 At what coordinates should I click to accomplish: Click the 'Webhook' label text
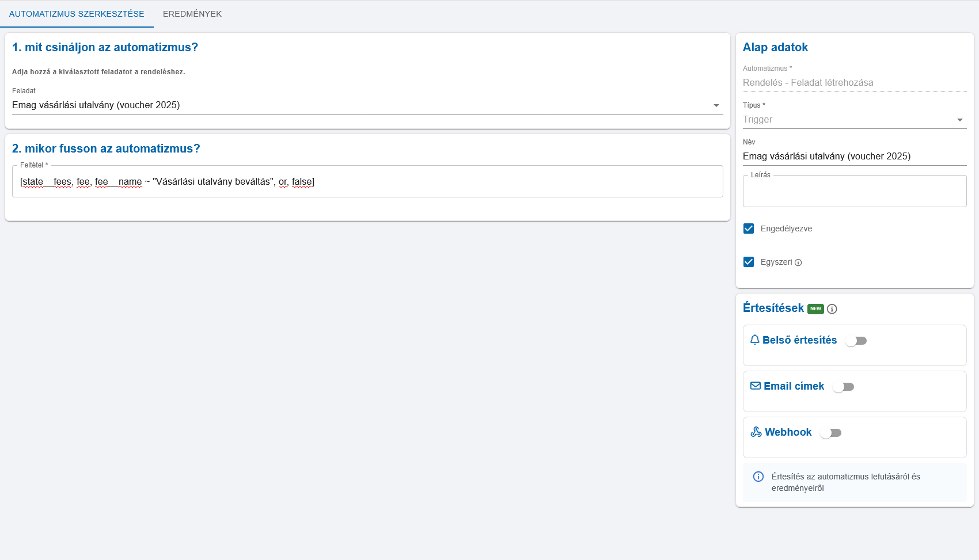pyautogui.click(x=788, y=432)
